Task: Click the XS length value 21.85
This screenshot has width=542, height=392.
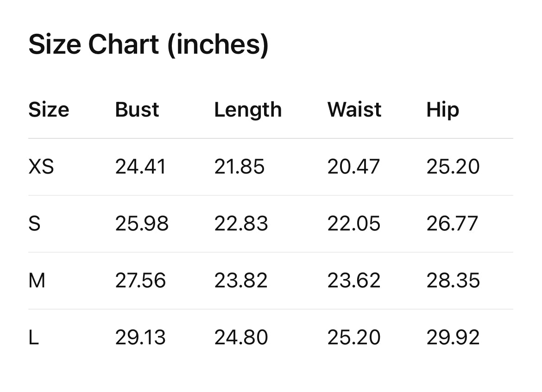Action: pos(239,167)
